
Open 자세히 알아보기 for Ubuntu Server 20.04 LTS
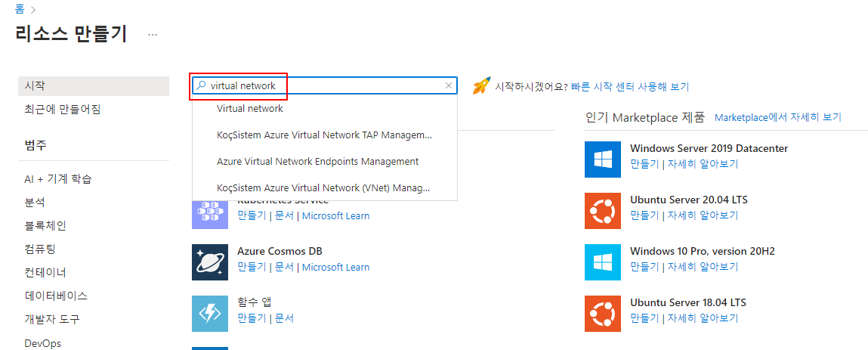(703, 215)
